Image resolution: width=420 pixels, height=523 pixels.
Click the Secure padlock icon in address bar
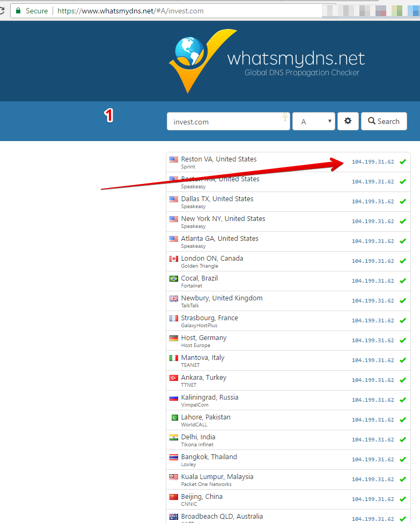click(x=18, y=11)
